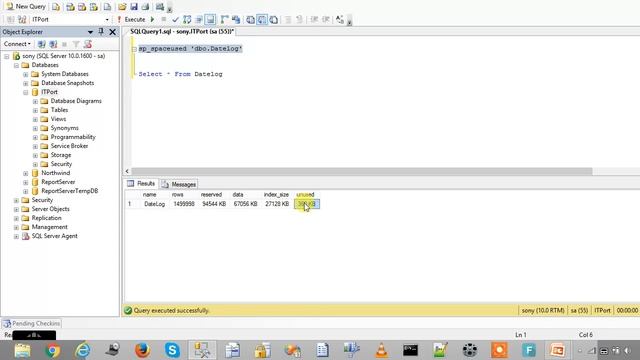This screenshot has width=640, height=360.
Task: Select the Programmability folder
Action: pos(73,137)
